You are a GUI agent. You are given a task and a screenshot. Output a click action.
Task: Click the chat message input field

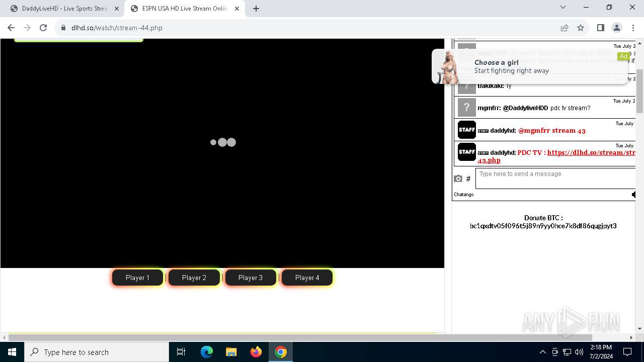tap(555, 178)
